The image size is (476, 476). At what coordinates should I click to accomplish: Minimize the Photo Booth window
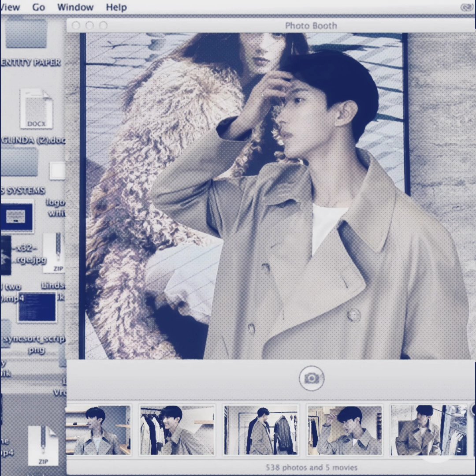coord(89,26)
